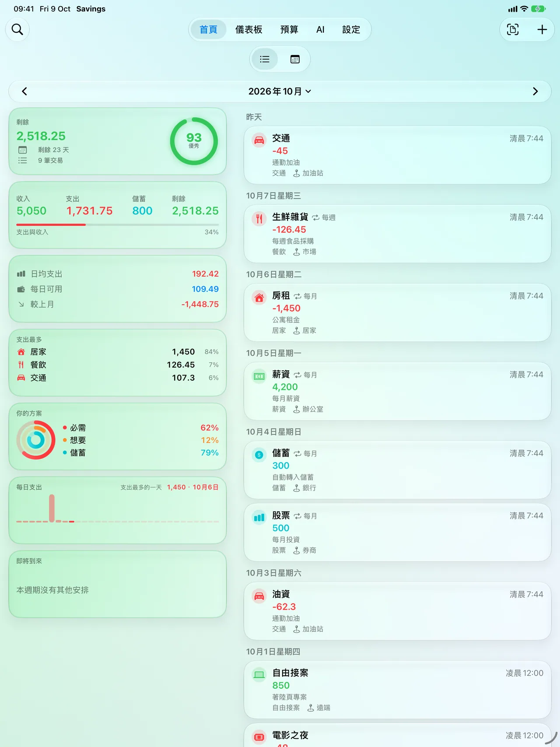Viewport: 560px width, 747px height.
Task: Tap the receipt scan icon
Action: click(x=513, y=29)
